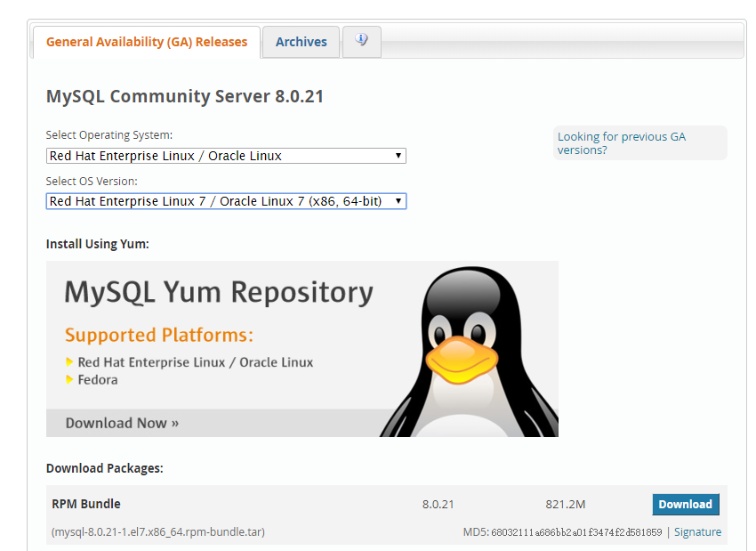Click the Download button for the RPM Bundle
The width and height of the screenshot is (756, 551).
click(686, 504)
